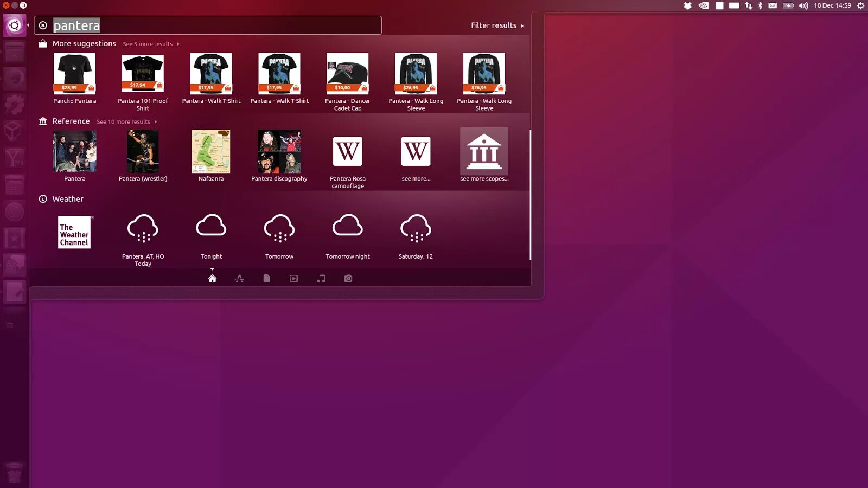This screenshot has height=488, width=868.
Task: Open Pantera 101 Proof Shirt product
Action: tap(143, 82)
